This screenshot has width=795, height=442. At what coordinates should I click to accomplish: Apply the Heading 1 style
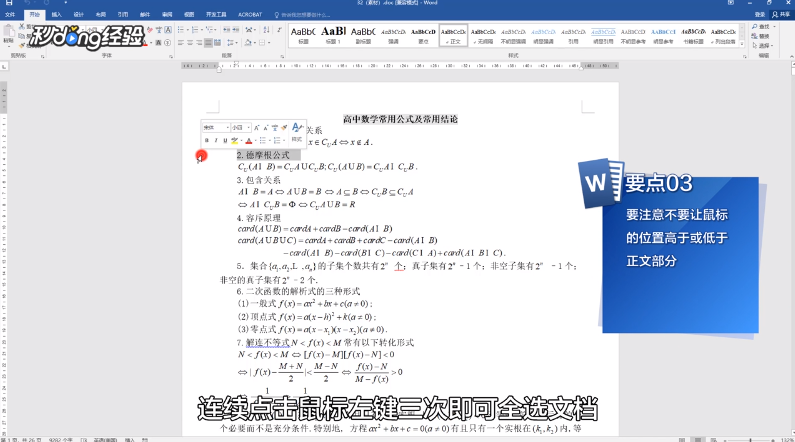[x=333, y=35]
